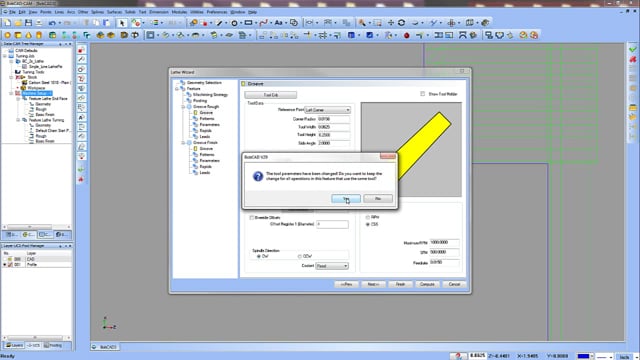Open the Reference Point dropdown

point(328,110)
